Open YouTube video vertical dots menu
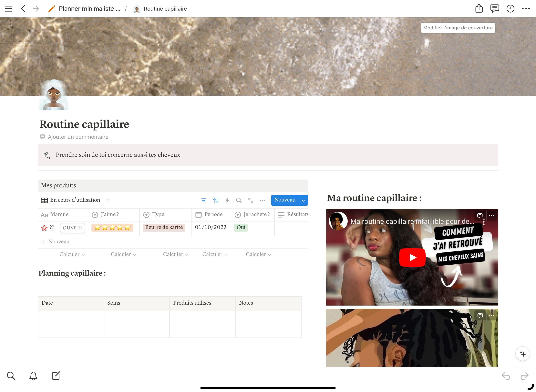The height and width of the screenshot is (392, 536). click(484, 222)
